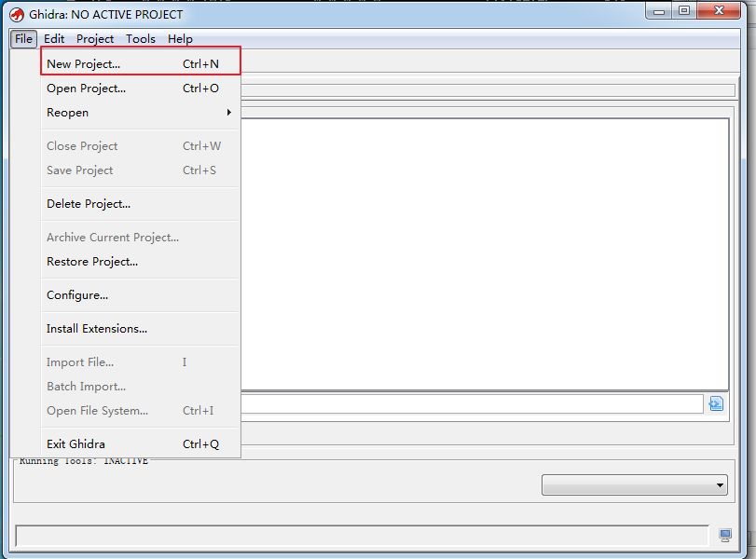Click the monitor icon in the status bar
The height and width of the screenshot is (559, 756).
(x=725, y=536)
